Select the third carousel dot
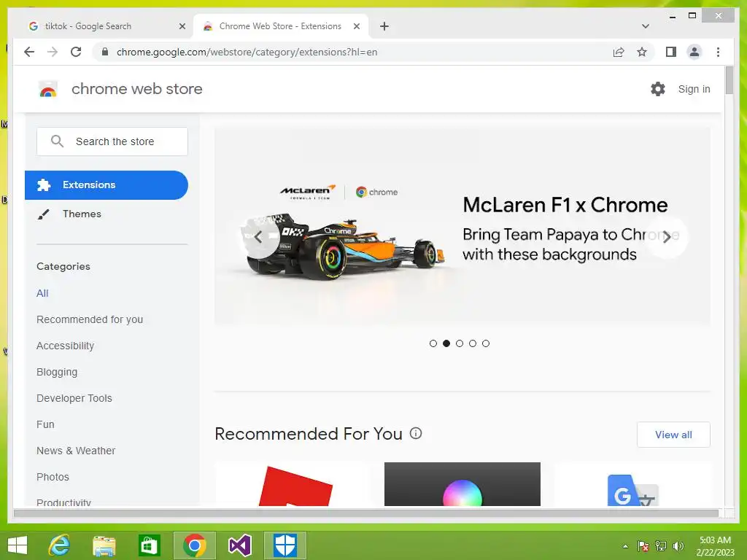Viewport: 747px width, 560px height. click(460, 343)
